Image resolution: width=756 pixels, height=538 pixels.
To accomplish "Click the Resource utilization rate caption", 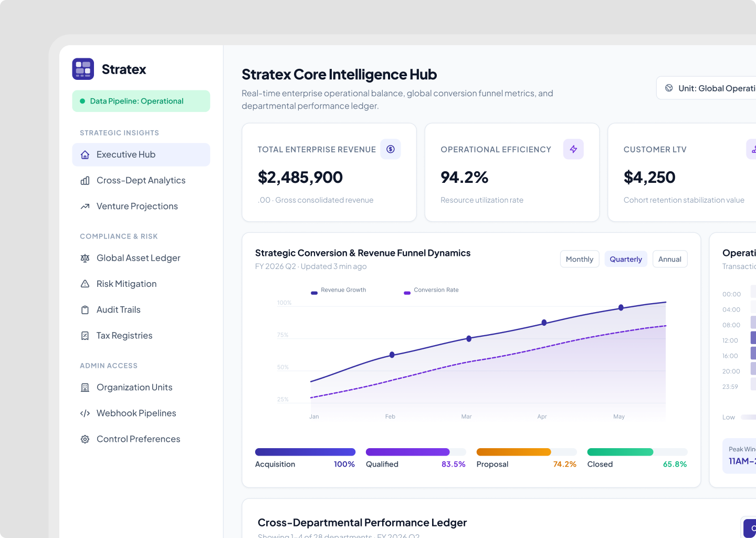I will [482, 200].
